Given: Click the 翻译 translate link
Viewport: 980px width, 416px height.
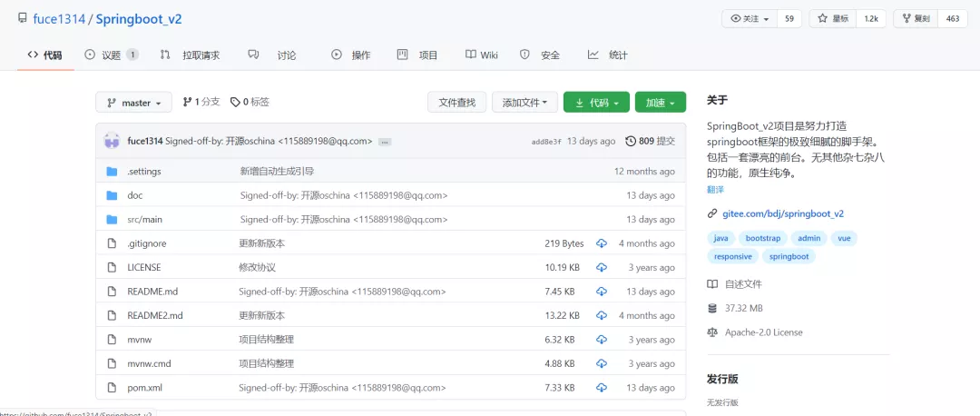Looking at the screenshot, I should coord(715,190).
